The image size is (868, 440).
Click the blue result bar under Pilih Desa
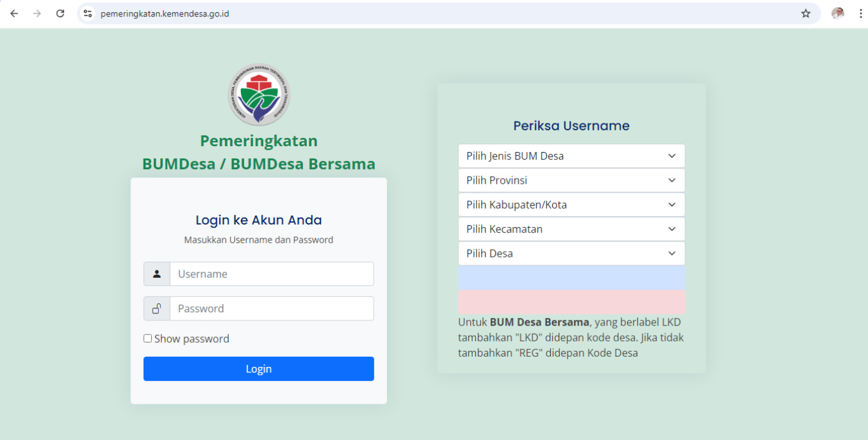pos(571,278)
